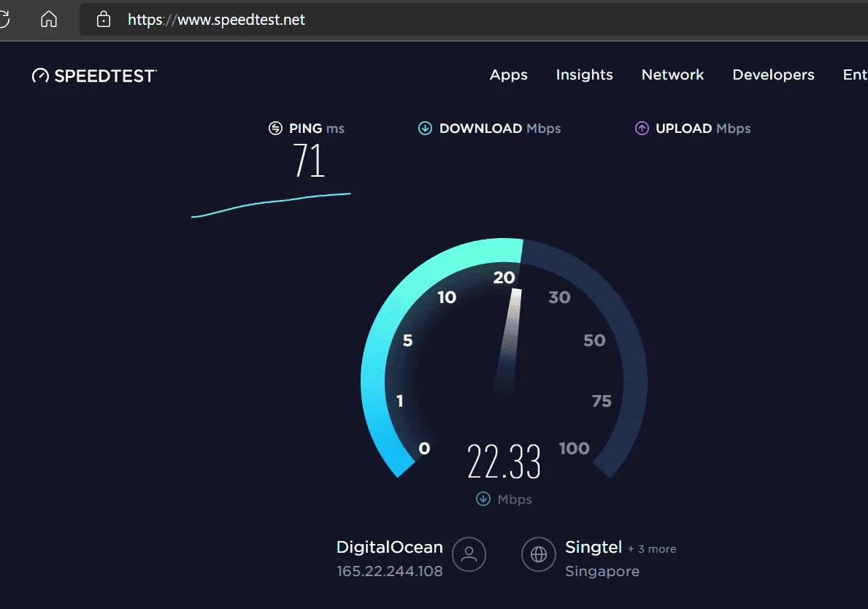Click the user profile icon beside DigitalOcean
Viewport: 868px width, 609px height.
[x=469, y=554]
